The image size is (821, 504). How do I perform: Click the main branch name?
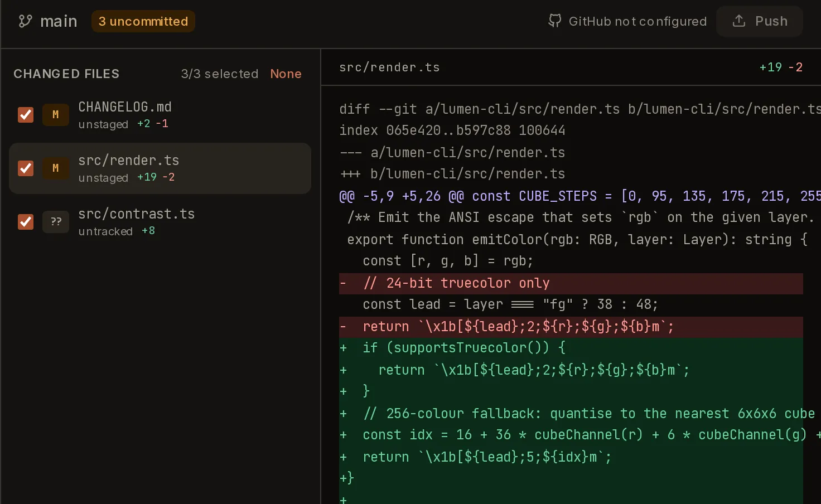point(59,21)
